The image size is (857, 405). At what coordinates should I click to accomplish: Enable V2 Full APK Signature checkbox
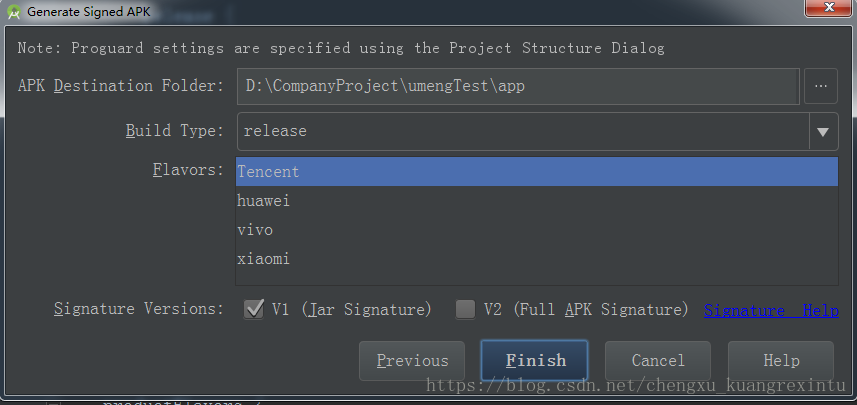coord(465,309)
